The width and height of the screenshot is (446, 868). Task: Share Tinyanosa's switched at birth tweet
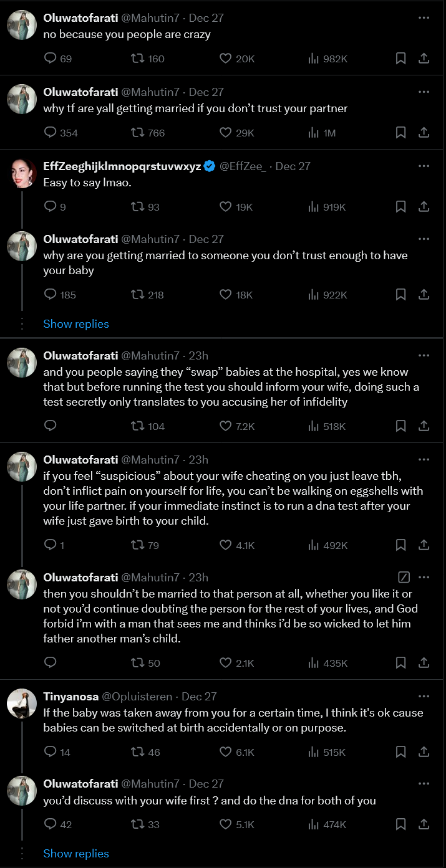tap(424, 752)
